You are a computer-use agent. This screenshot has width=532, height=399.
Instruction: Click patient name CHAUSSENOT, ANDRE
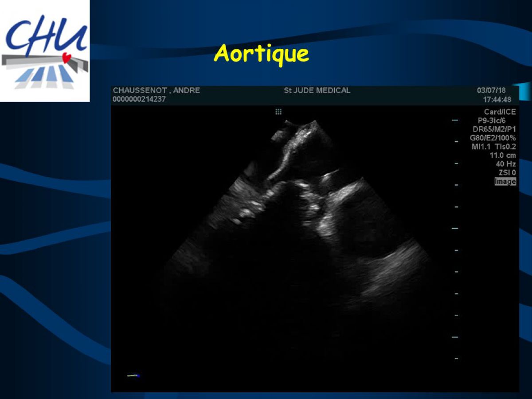point(156,90)
